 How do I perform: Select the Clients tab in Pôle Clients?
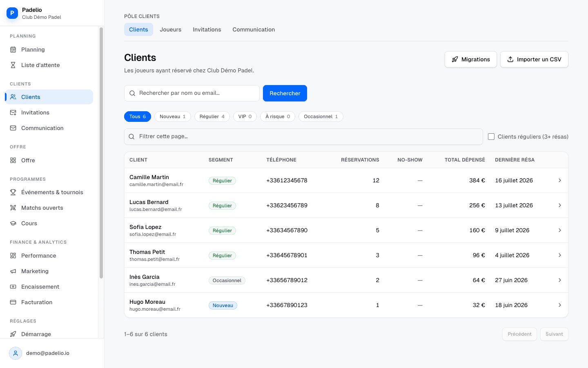[x=138, y=29]
